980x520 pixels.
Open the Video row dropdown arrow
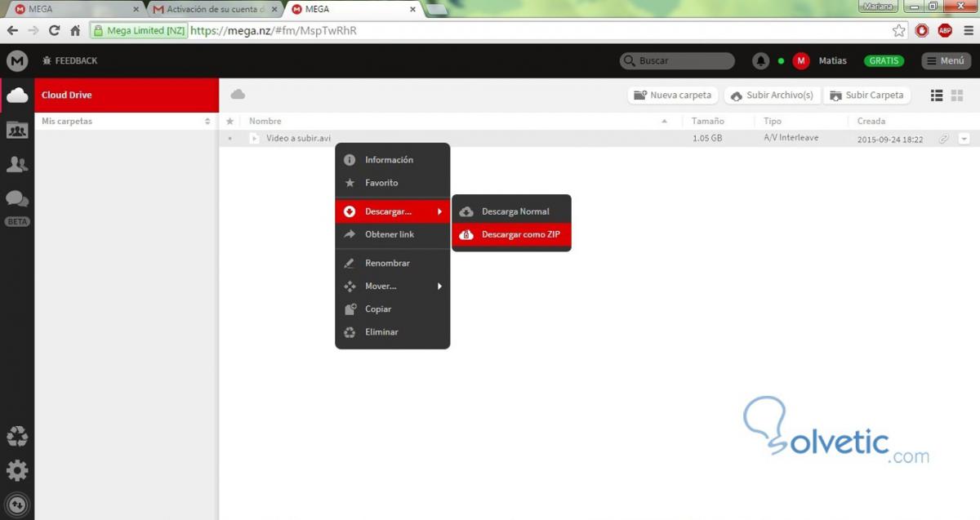point(964,139)
